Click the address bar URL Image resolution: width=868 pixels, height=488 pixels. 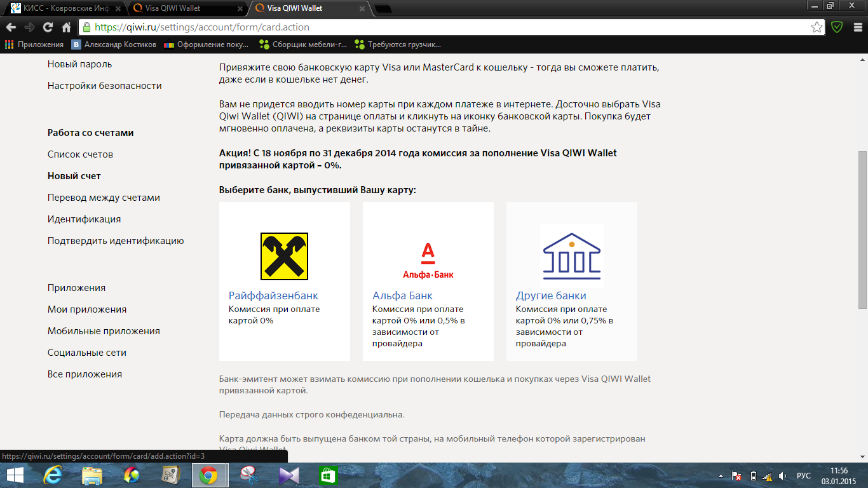pos(202,27)
